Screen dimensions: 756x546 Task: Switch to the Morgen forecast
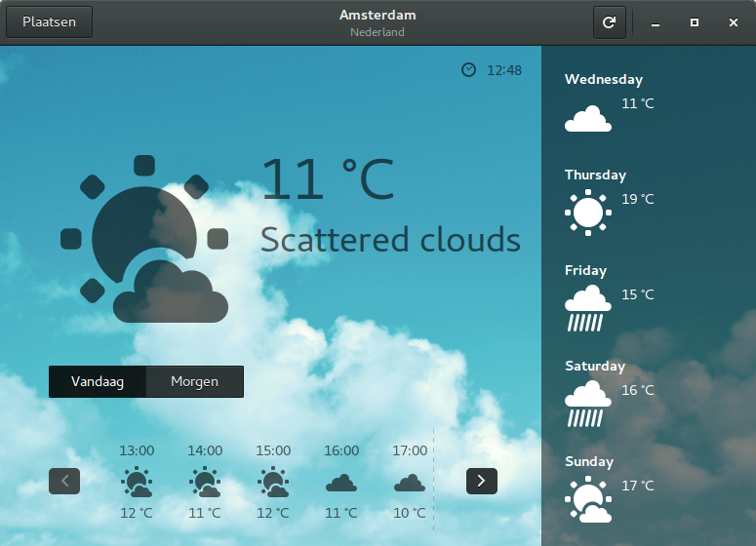(x=194, y=382)
